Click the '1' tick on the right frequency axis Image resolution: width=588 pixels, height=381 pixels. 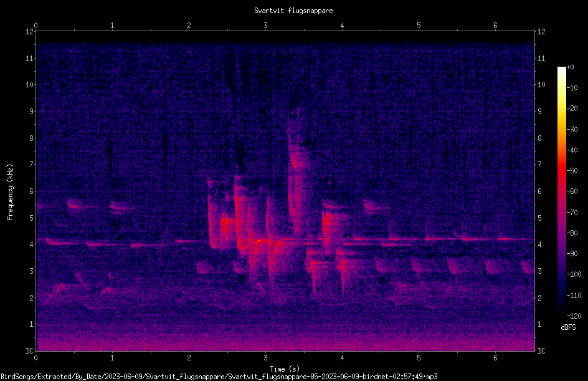pos(539,324)
